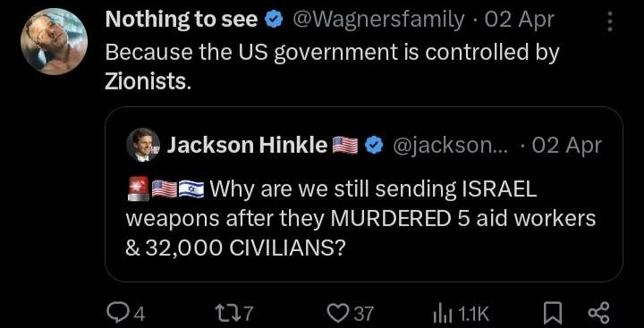Image resolution: width=644 pixels, height=328 pixels.
Task: Open the truncated @jackson... handle
Action: 451,146
